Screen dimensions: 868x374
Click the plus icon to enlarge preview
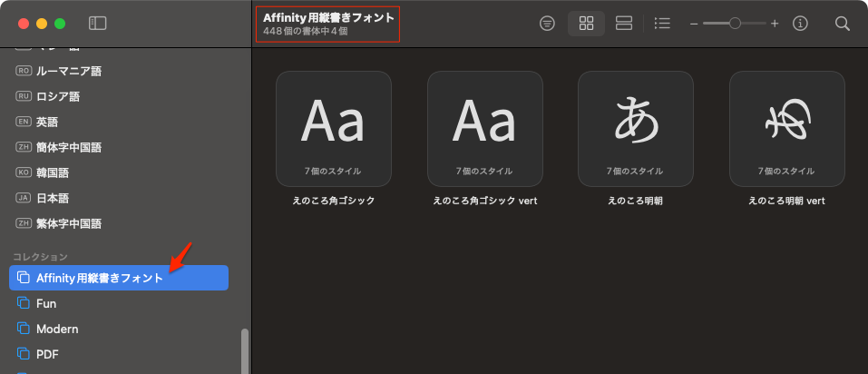(775, 24)
